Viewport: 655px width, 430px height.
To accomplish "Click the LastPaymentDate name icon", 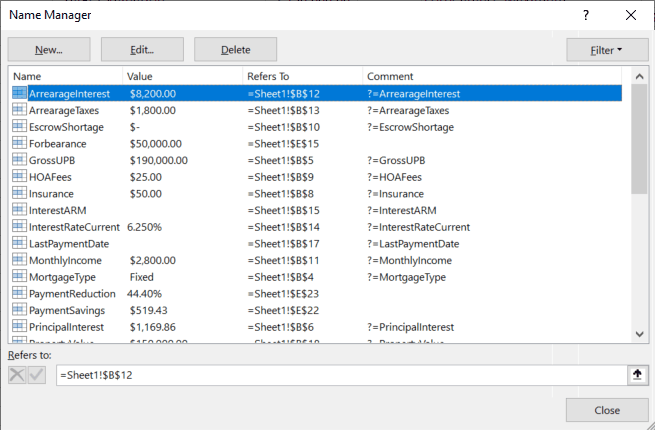I will tap(19, 243).
